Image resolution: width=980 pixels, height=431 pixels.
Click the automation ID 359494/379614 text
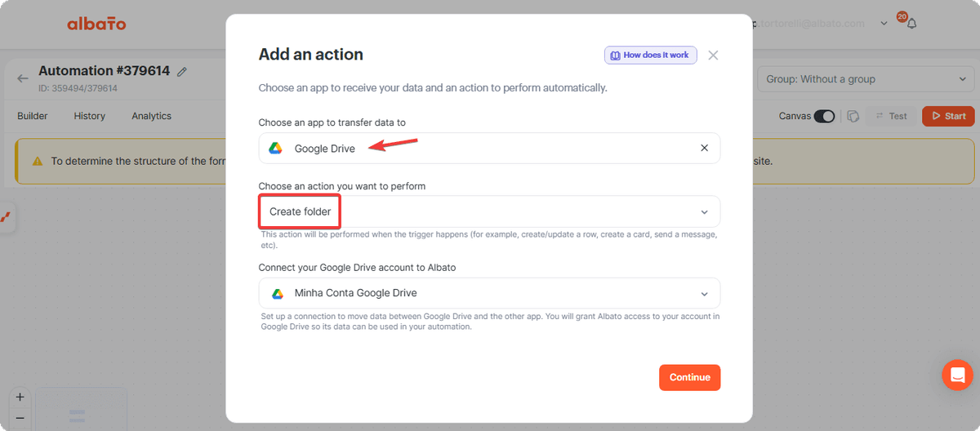coord(78,88)
